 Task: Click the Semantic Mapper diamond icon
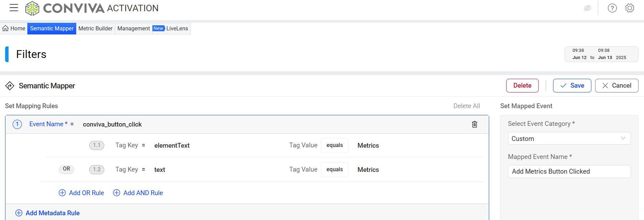[x=10, y=86]
